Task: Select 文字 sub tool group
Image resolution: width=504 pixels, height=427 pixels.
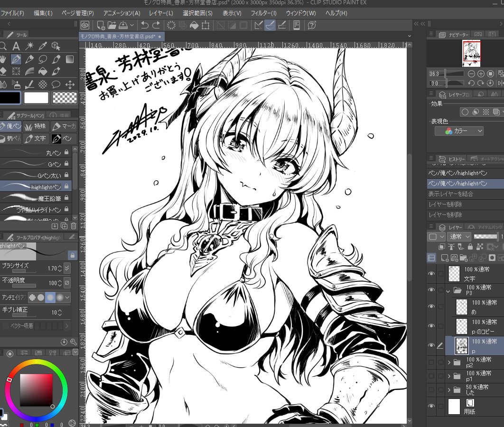Action: [x=36, y=139]
